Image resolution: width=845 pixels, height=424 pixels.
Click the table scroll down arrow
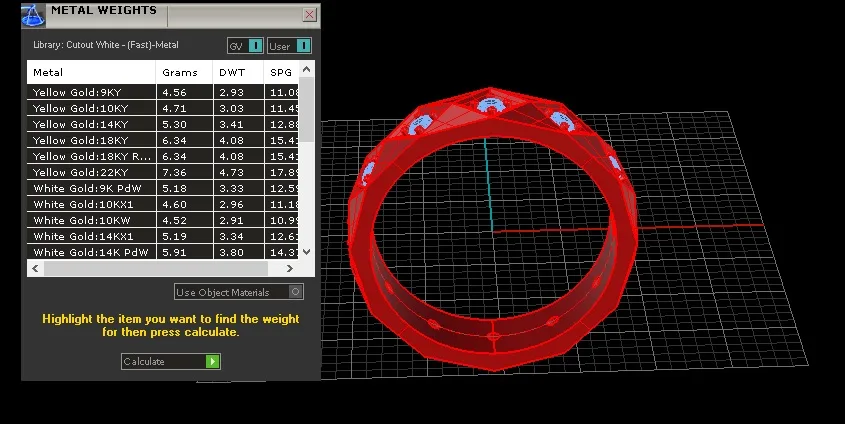click(x=307, y=252)
